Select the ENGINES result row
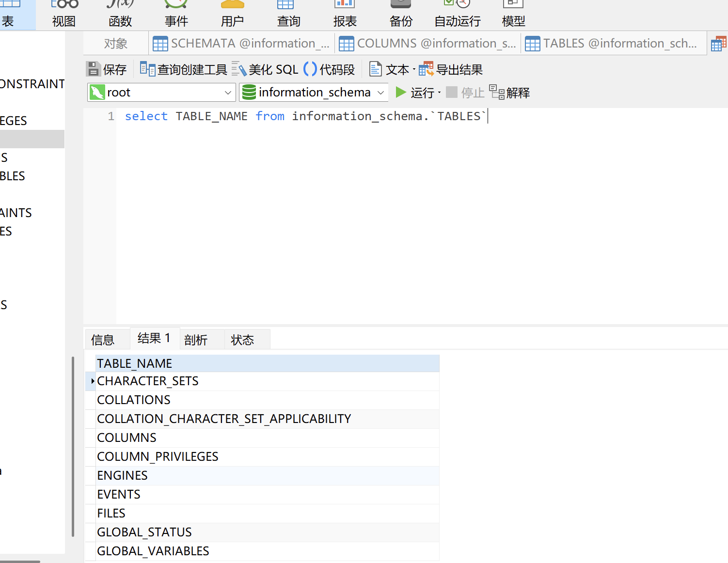This screenshot has height=563, width=728. [122, 475]
